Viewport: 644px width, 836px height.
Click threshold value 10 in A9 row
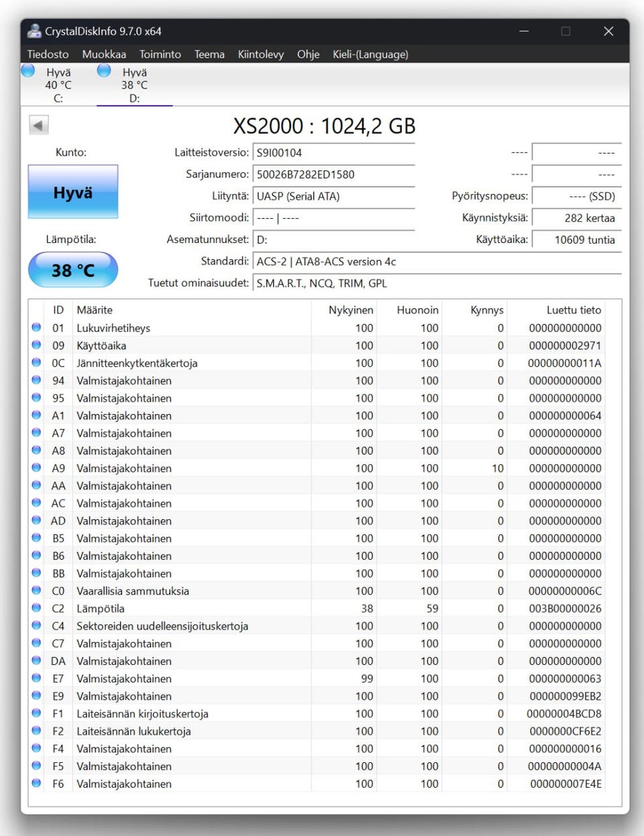498,468
